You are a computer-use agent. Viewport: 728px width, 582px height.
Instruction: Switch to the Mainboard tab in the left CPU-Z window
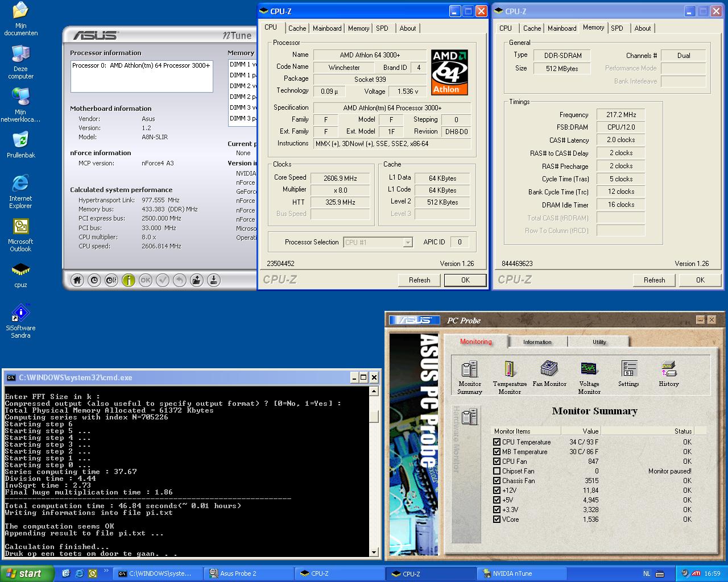point(327,28)
